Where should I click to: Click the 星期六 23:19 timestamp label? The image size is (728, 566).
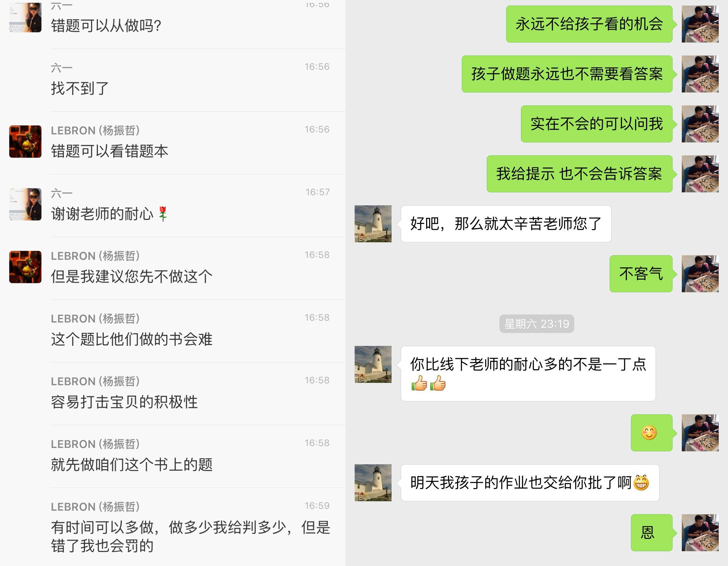537,324
